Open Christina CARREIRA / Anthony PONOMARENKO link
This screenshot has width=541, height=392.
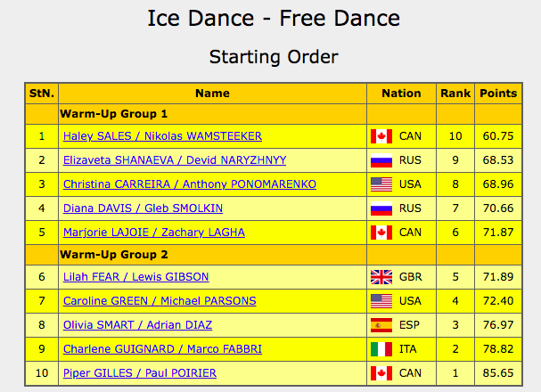click(x=190, y=184)
